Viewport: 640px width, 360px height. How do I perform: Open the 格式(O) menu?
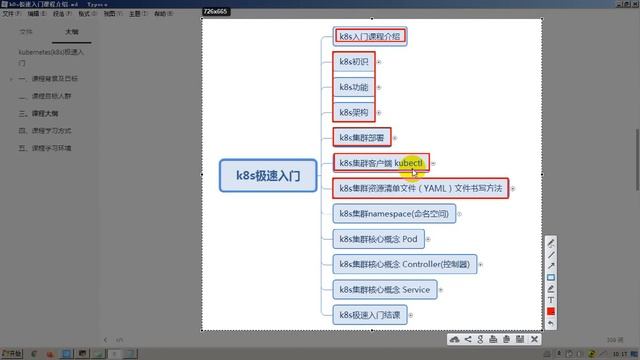click(87, 14)
